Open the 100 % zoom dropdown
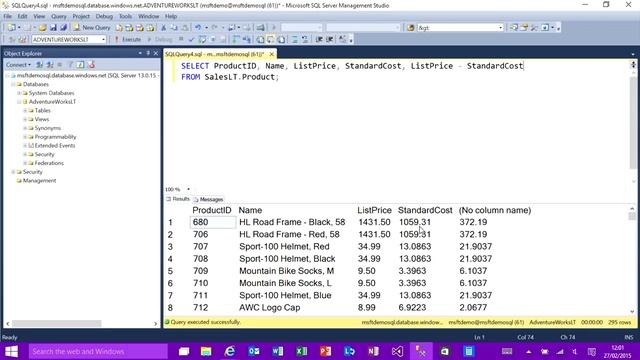 pyautogui.click(x=188, y=189)
